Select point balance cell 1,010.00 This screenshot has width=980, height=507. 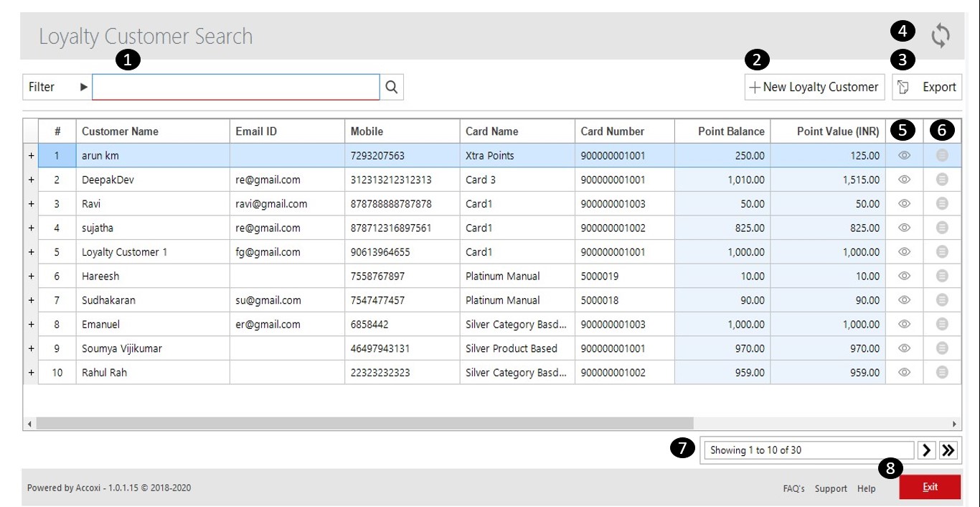click(722, 180)
